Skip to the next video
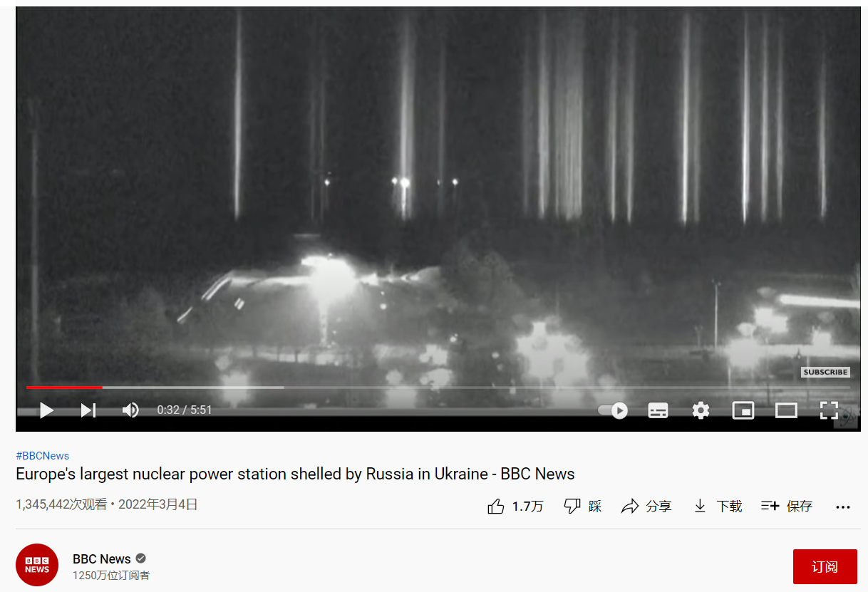The height and width of the screenshot is (592, 868). click(x=88, y=410)
